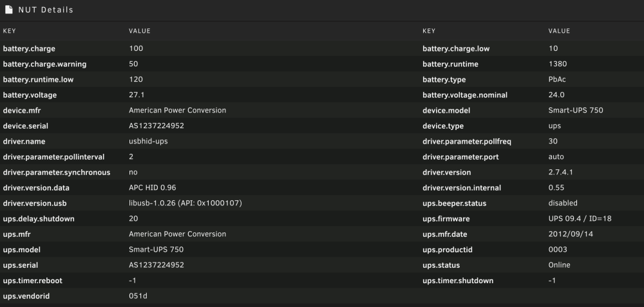
Task: Click the driver.version.internal key
Action: [x=462, y=188]
